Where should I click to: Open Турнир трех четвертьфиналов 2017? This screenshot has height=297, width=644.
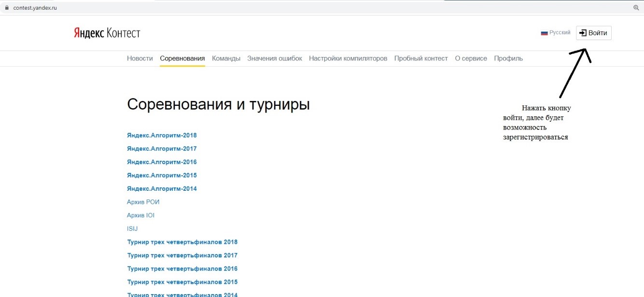coord(182,255)
